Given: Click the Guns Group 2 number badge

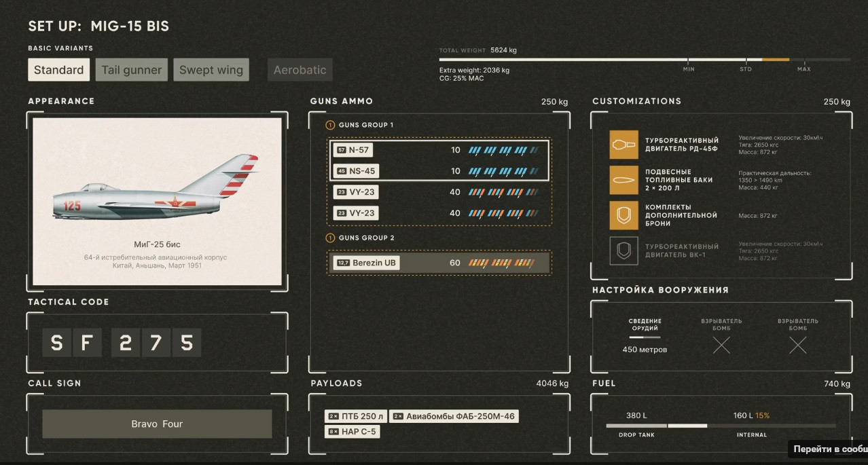Looking at the screenshot, I should coord(331,238).
